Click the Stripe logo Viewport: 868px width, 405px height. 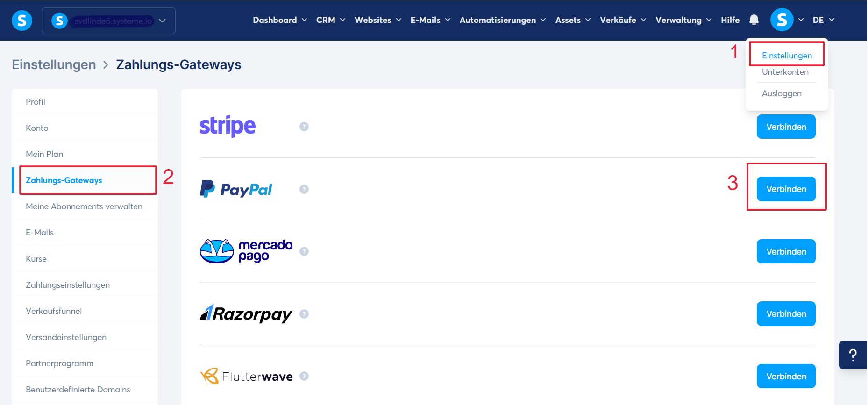[228, 126]
